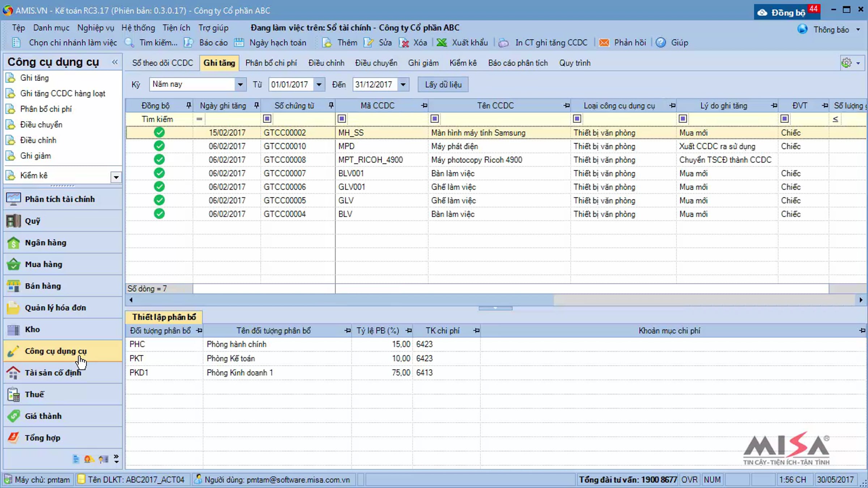Viewport: 868px width, 488px height.
Task: Open the Kỳ period dropdown
Action: coord(240,85)
